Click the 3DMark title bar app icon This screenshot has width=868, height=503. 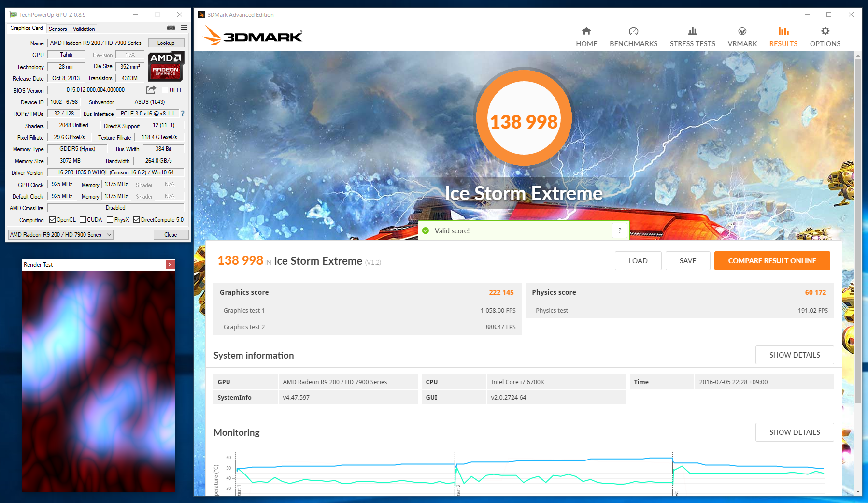(x=201, y=14)
